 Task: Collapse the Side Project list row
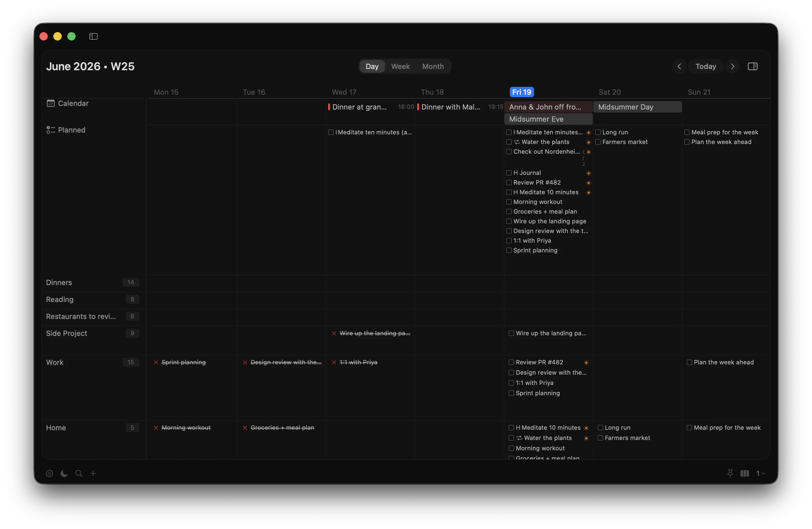[x=92, y=333]
